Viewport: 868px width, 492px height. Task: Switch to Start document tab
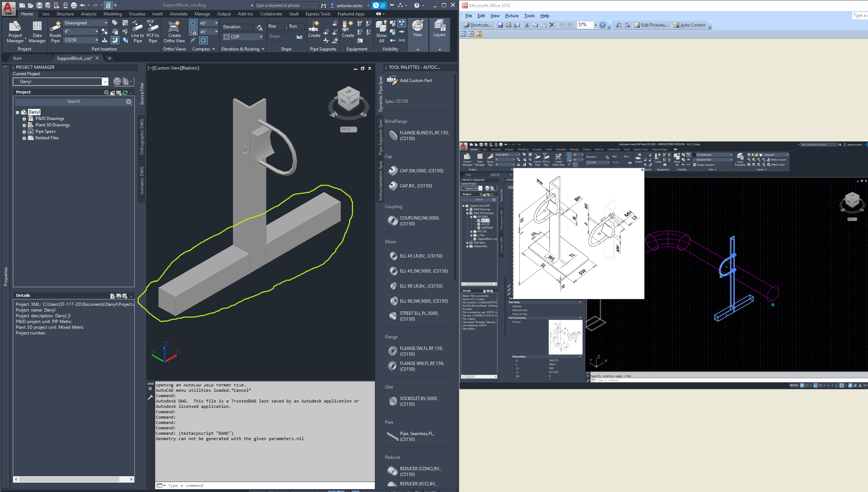[x=17, y=58]
